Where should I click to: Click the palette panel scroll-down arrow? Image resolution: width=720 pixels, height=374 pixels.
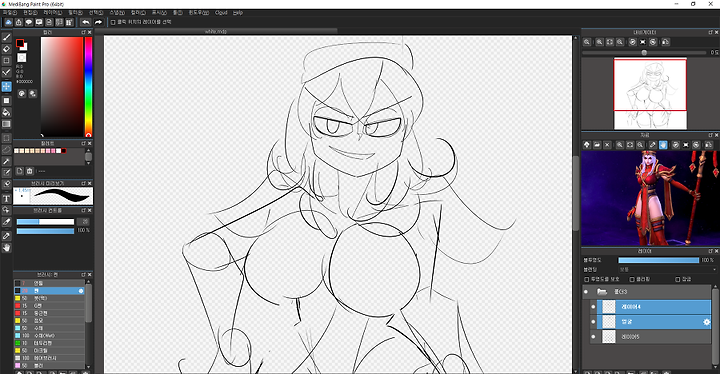coord(88,163)
